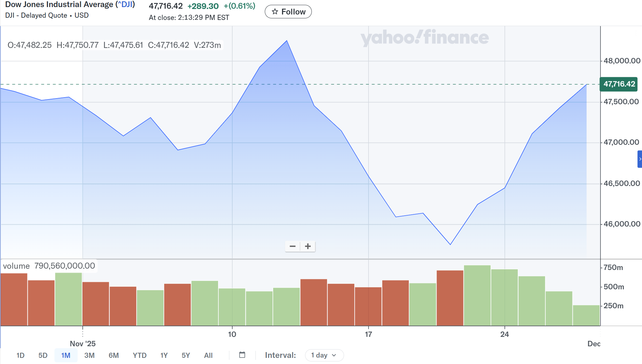Click the tallest green volume bar
The image size is (642, 364).
(x=477, y=295)
